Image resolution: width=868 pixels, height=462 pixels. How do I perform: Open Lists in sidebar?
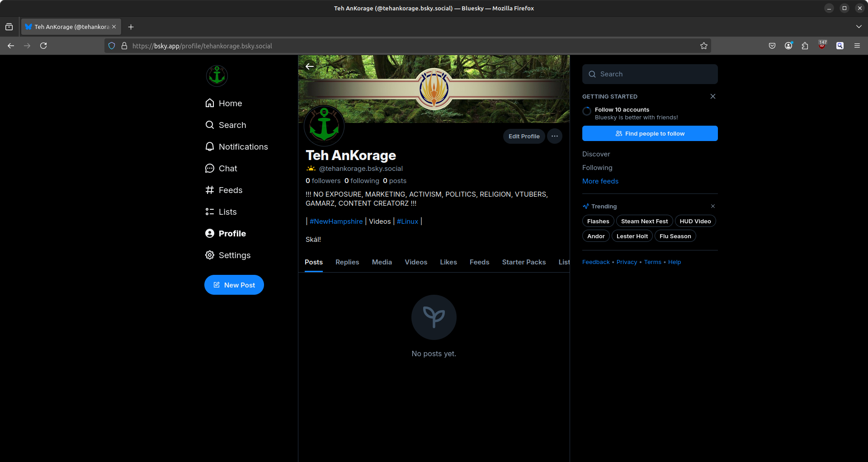pyautogui.click(x=221, y=212)
